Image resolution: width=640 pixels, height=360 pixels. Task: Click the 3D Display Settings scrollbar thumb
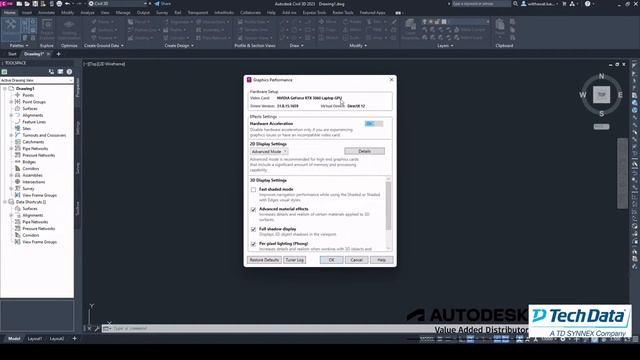[388, 206]
